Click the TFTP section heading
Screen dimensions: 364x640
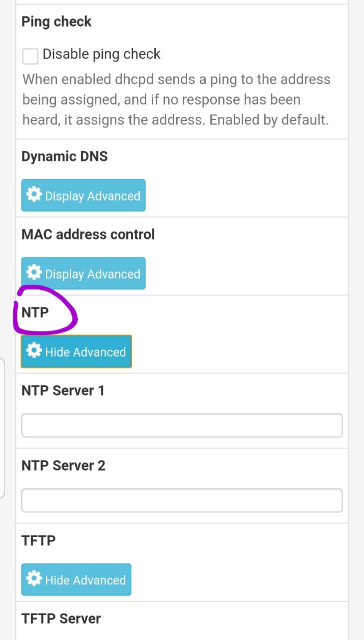click(38, 540)
